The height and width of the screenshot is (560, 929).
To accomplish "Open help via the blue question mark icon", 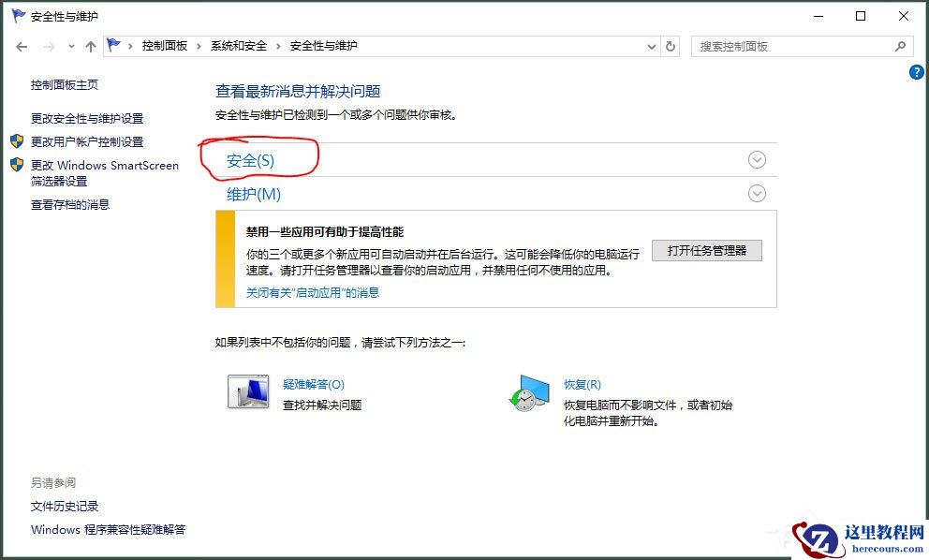I will [x=917, y=72].
